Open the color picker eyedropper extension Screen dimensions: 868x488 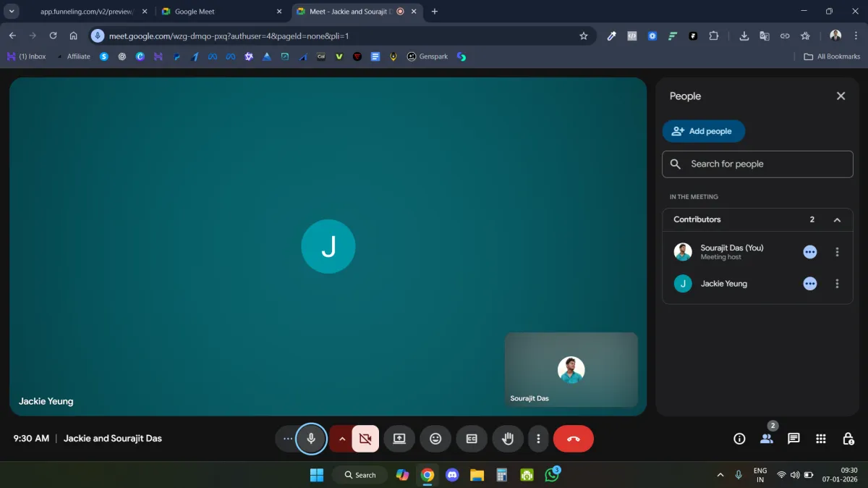coord(611,35)
